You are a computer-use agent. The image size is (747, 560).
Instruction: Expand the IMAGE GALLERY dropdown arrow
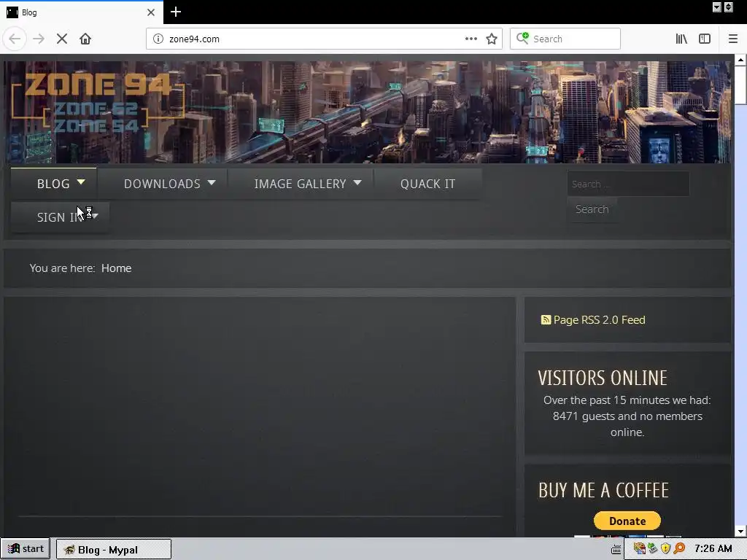pos(357,182)
